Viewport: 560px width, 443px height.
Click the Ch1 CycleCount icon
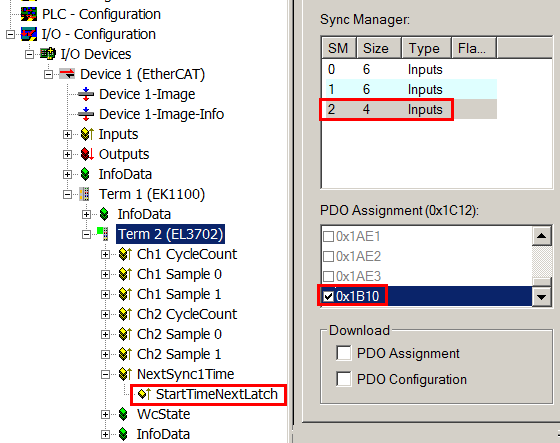(x=125, y=254)
